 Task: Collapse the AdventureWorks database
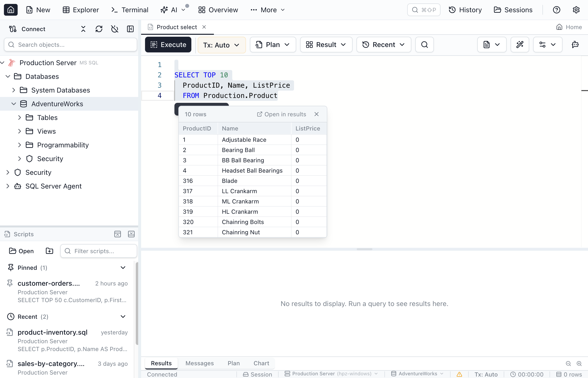(x=14, y=104)
